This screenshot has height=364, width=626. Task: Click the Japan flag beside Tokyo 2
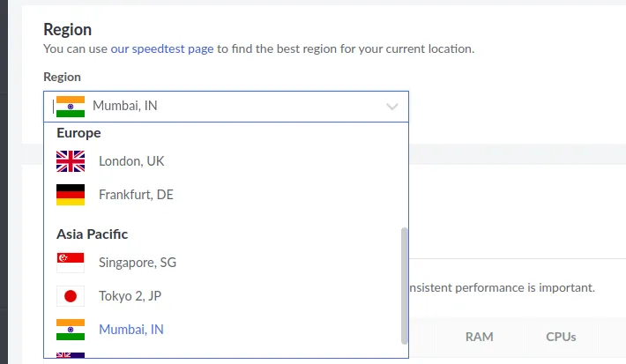71,296
